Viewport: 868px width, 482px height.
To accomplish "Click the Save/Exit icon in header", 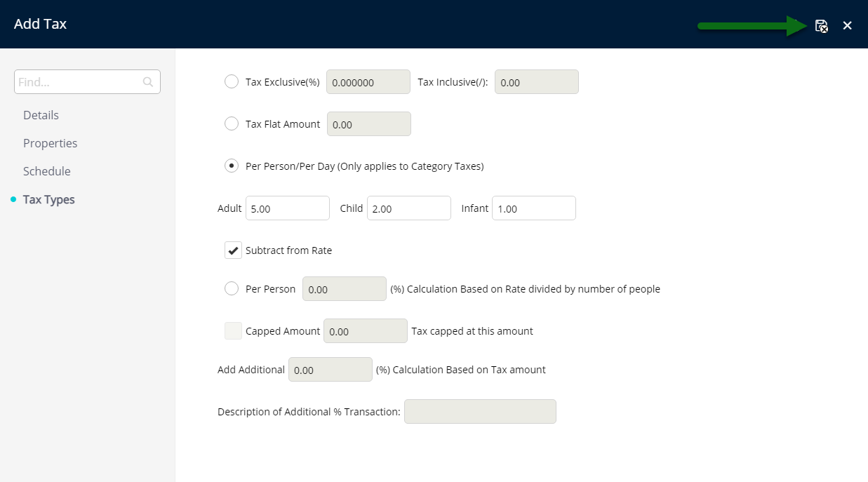I will 821,26.
